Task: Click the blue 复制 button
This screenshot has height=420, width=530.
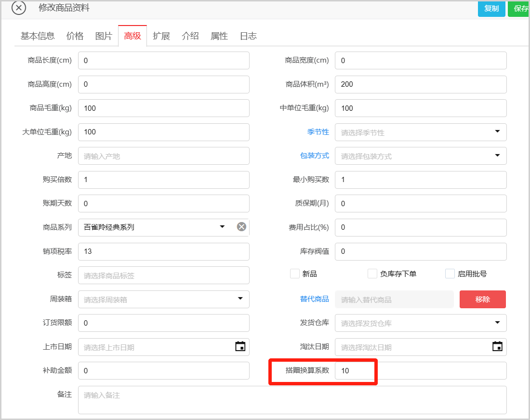Action: 491,8
